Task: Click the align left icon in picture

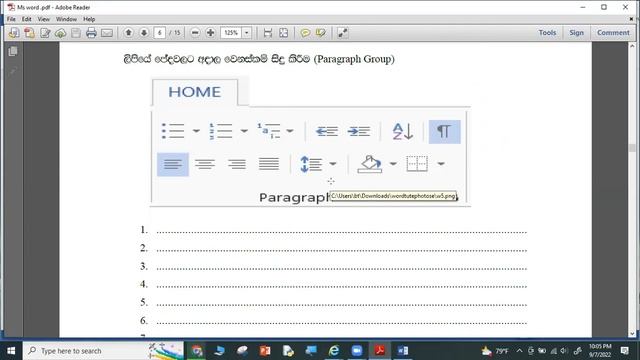Action: pyautogui.click(x=173, y=164)
